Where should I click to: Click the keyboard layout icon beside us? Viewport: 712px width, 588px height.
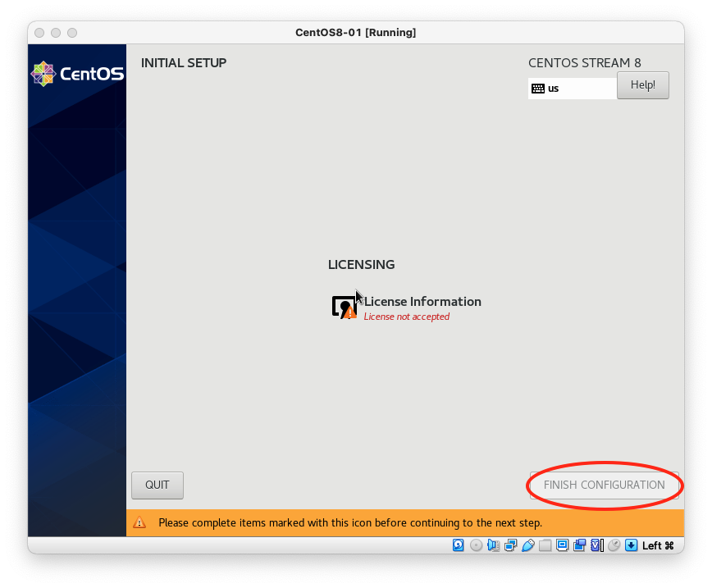pyautogui.click(x=538, y=89)
